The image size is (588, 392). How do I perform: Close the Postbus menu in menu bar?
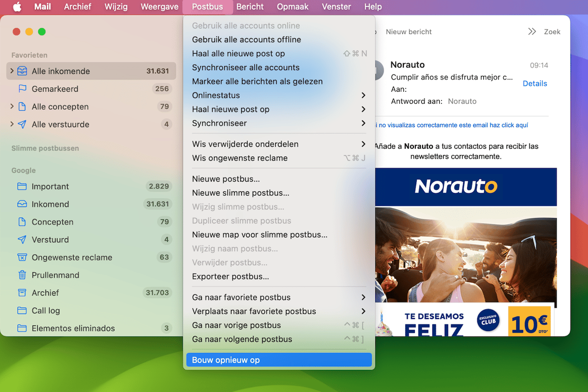point(207,7)
